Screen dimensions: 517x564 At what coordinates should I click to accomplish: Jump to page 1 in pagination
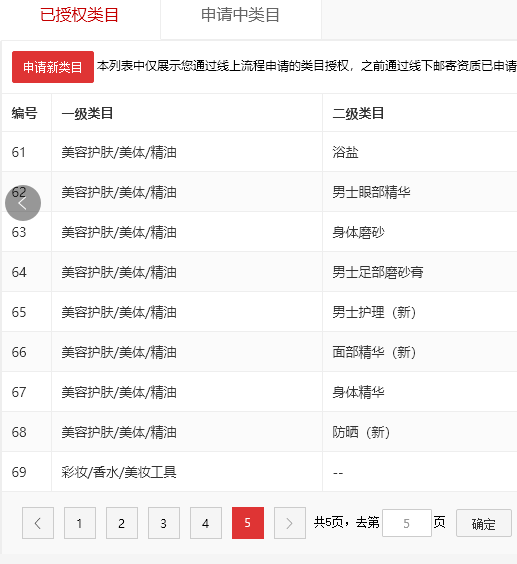coord(80,523)
